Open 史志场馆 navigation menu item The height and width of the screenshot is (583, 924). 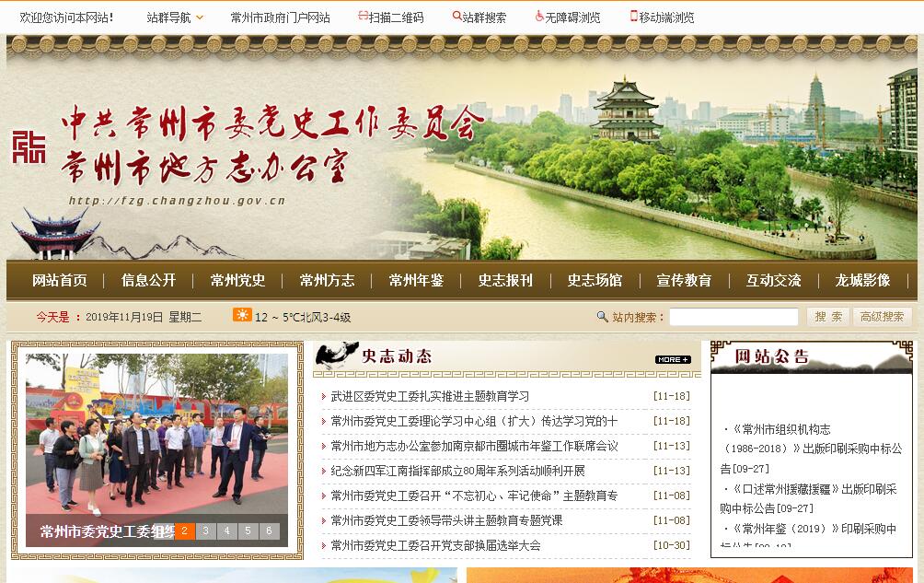coord(595,281)
